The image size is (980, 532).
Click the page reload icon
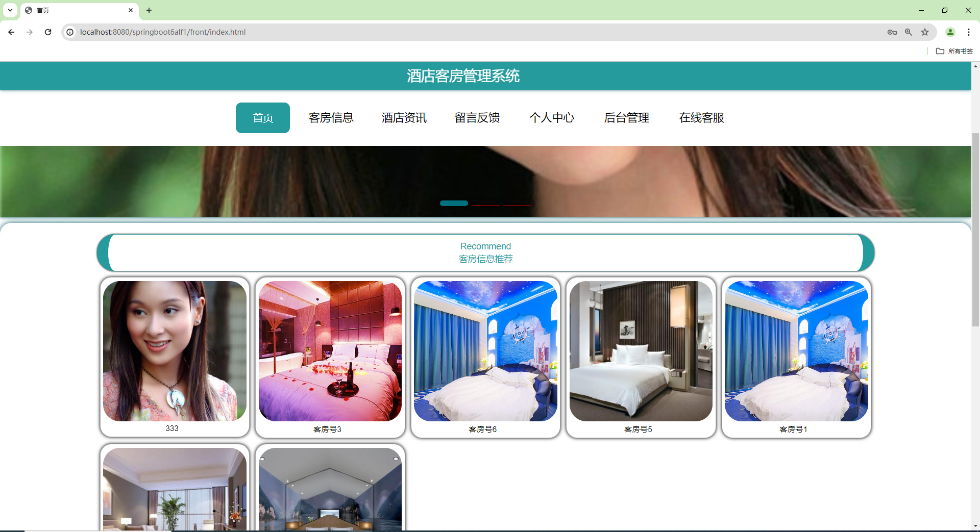click(47, 32)
